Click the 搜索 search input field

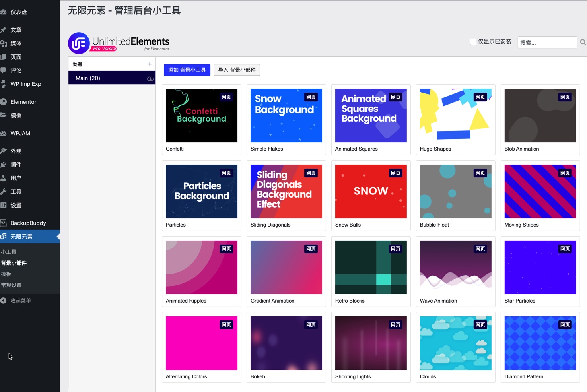(547, 42)
